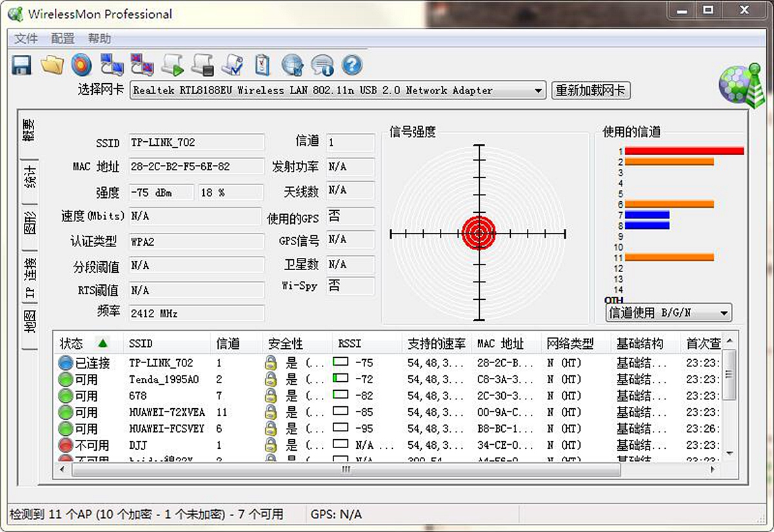Viewport: 774px width, 532px height.
Task: Click the clipboard report icon
Action: 262,64
